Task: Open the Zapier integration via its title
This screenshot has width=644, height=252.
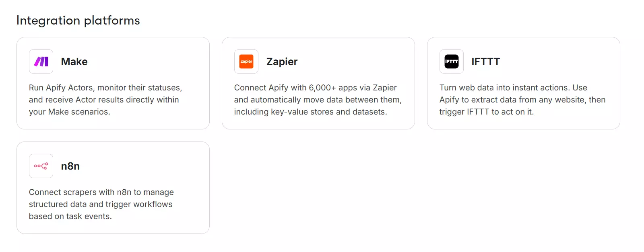Action: click(282, 61)
